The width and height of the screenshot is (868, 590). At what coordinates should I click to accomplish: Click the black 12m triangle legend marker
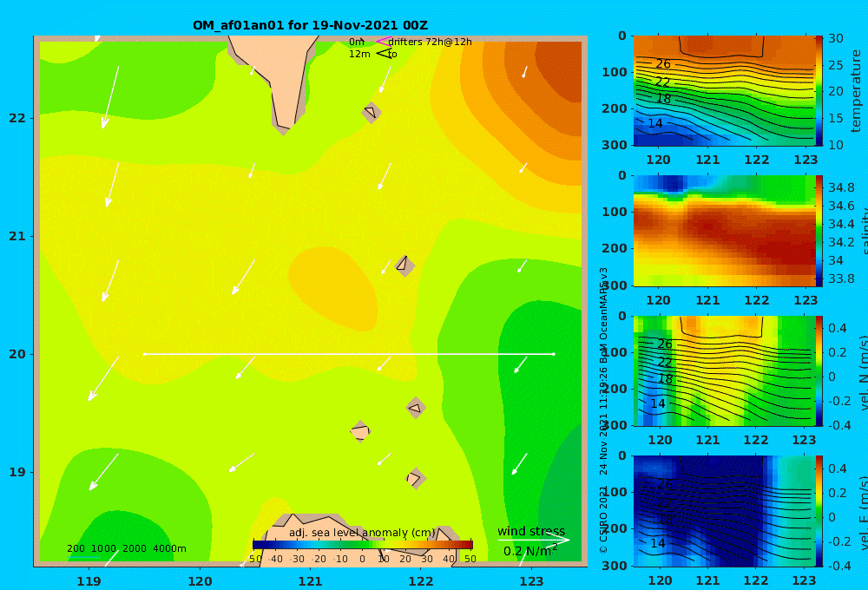384,54
